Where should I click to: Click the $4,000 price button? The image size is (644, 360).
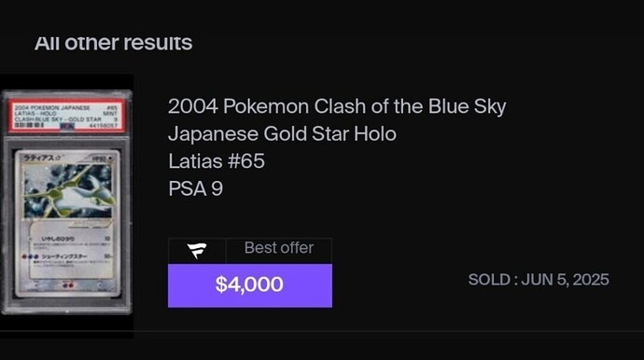click(x=250, y=285)
